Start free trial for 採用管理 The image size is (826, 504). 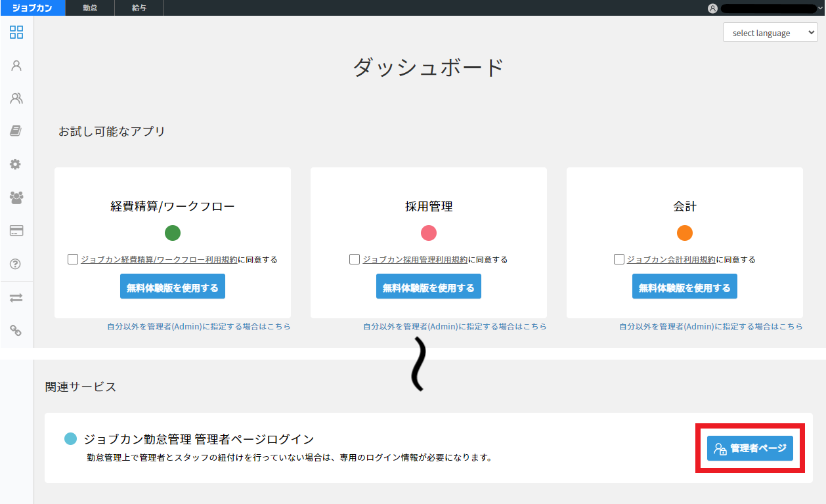click(429, 287)
